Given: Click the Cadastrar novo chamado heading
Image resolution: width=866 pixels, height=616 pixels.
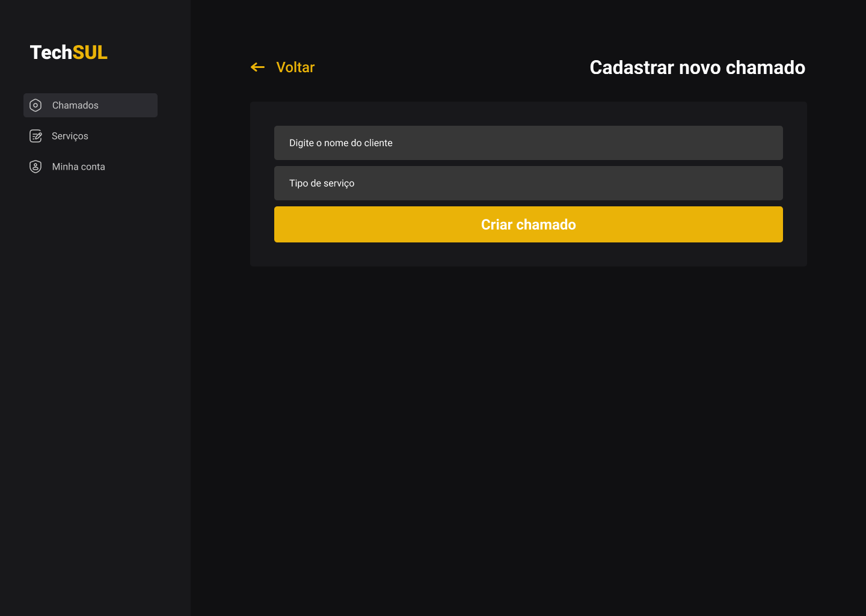Looking at the screenshot, I should pyautogui.click(x=697, y=67).
